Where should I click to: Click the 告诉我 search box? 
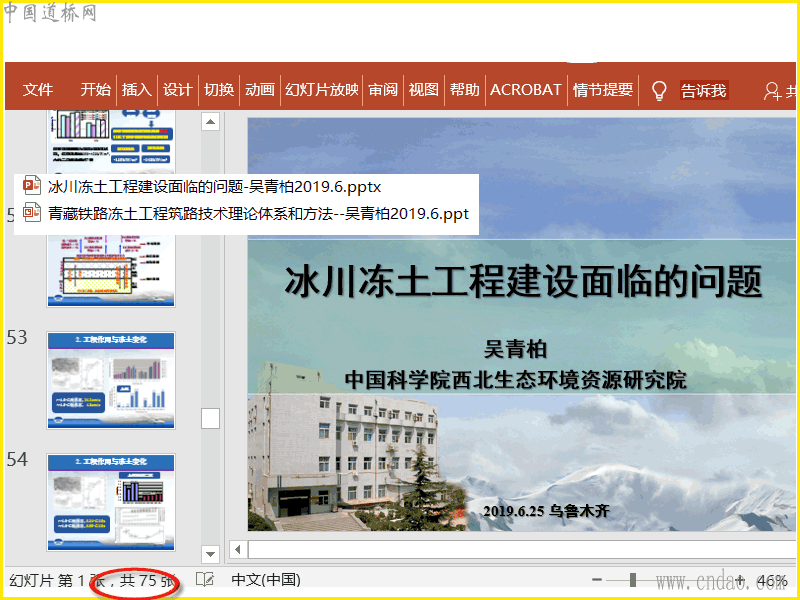tap(704, 90)
